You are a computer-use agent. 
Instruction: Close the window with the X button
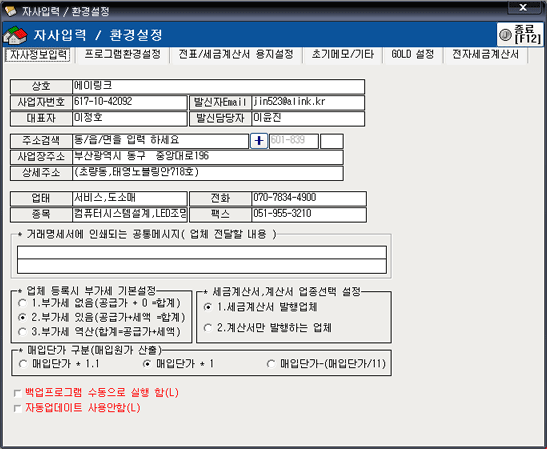tap(523, 7)
